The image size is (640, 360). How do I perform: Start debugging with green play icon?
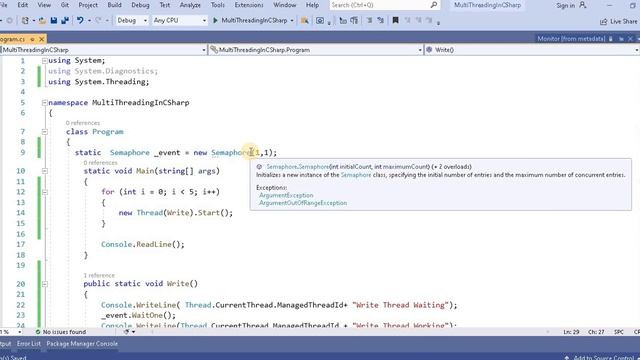coord(215,20)
